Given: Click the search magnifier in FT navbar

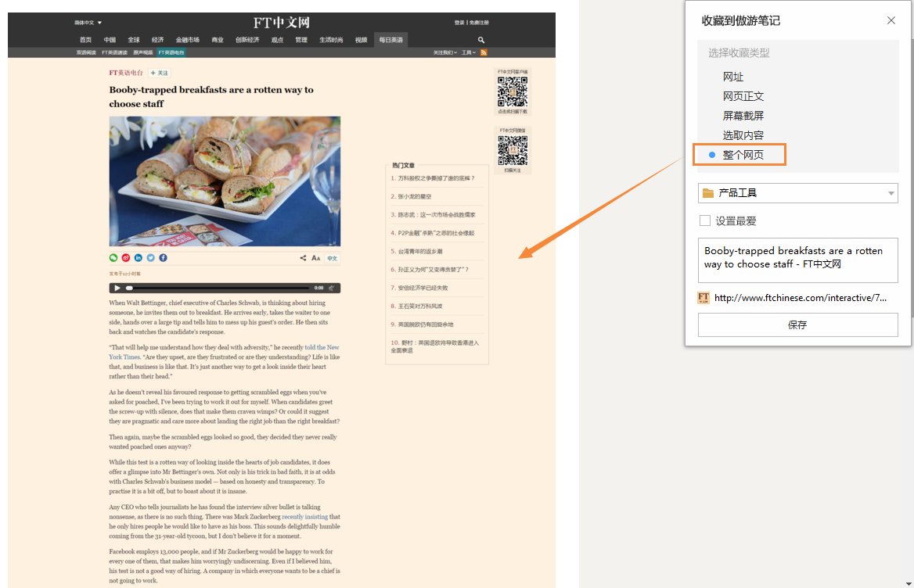Looking at the screenshot, I should [x=481, y=40].
